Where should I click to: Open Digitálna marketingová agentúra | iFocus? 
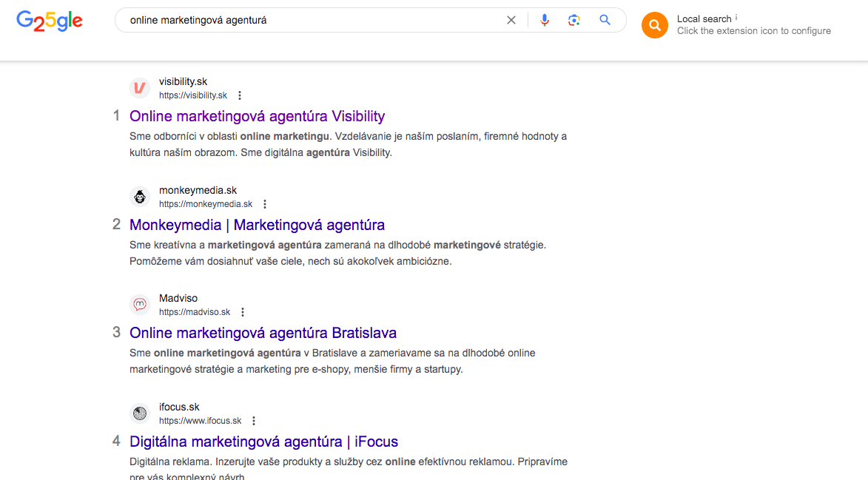pos(263,442)
